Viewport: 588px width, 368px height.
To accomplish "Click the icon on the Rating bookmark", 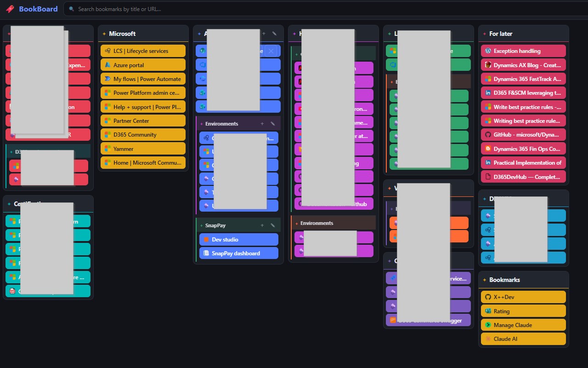I will 488,311.
